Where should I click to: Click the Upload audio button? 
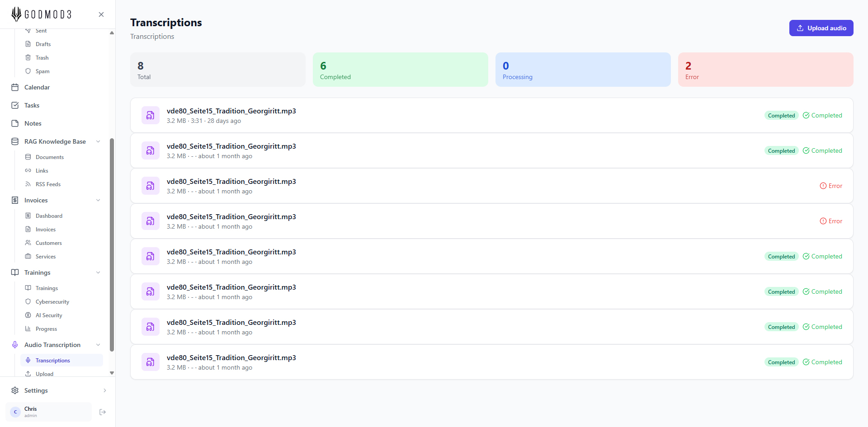821,28
